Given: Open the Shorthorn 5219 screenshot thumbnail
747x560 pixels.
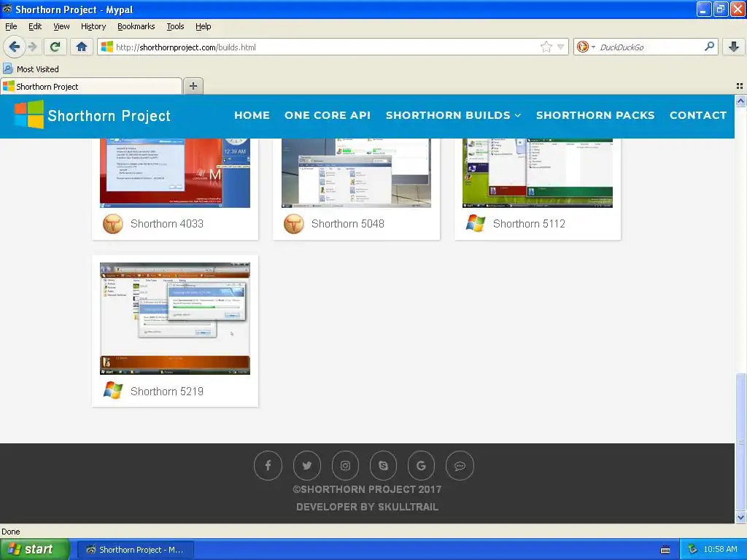Looking at the screenshot, I should click(175, 319).
